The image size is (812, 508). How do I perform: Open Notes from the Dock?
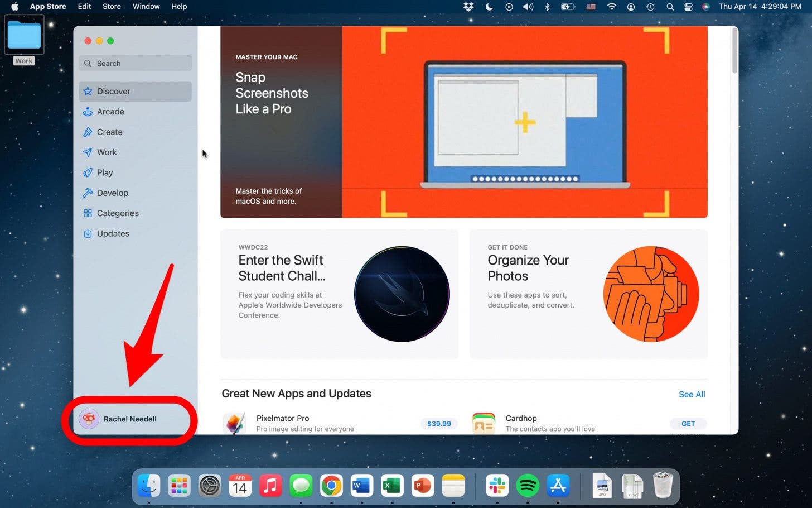(x=453, y=486)
